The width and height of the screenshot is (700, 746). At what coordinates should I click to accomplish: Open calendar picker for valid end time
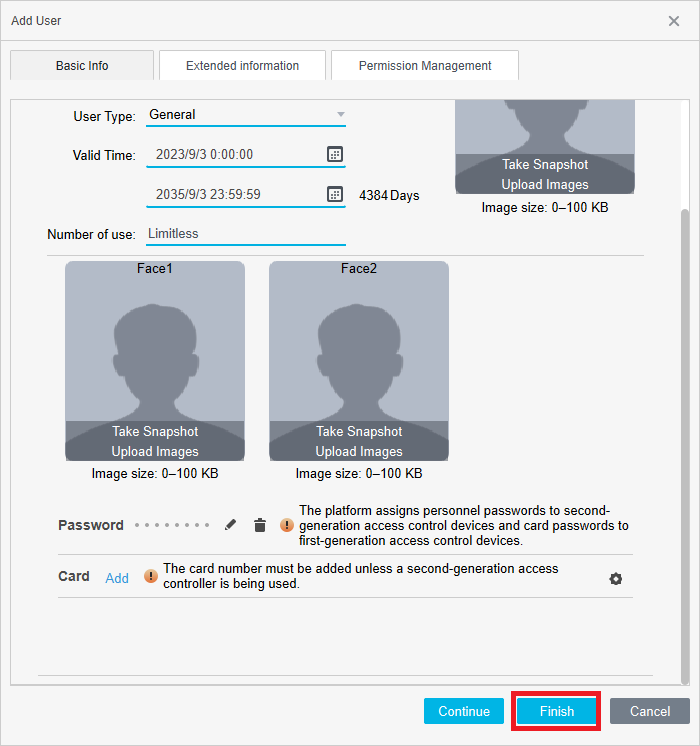tap(335, 194)
